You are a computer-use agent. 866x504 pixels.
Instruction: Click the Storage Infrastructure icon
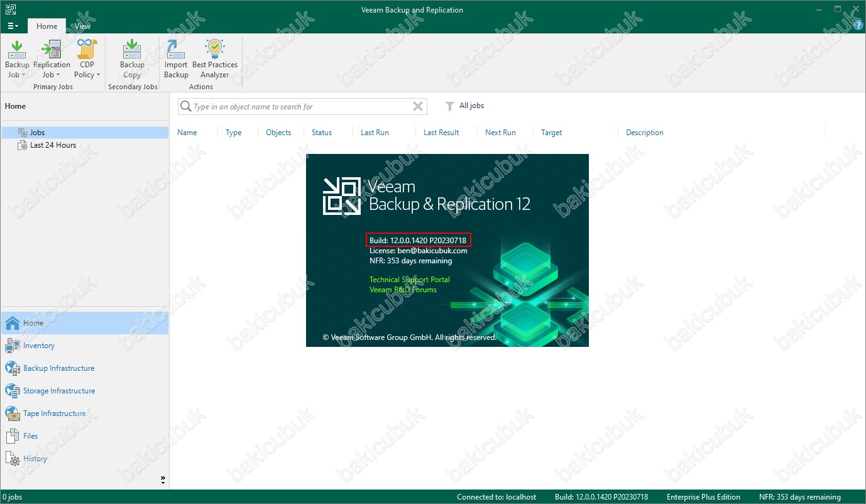[13, 391]
